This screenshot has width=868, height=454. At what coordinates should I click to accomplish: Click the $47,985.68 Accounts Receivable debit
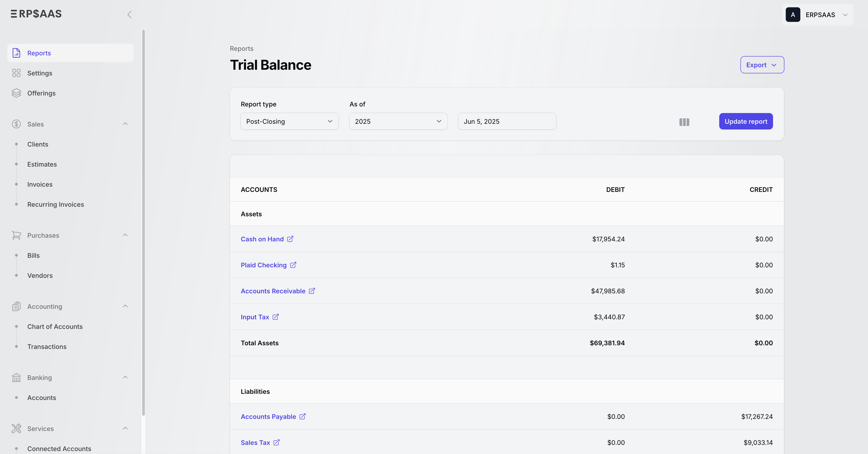pos(608,291)
